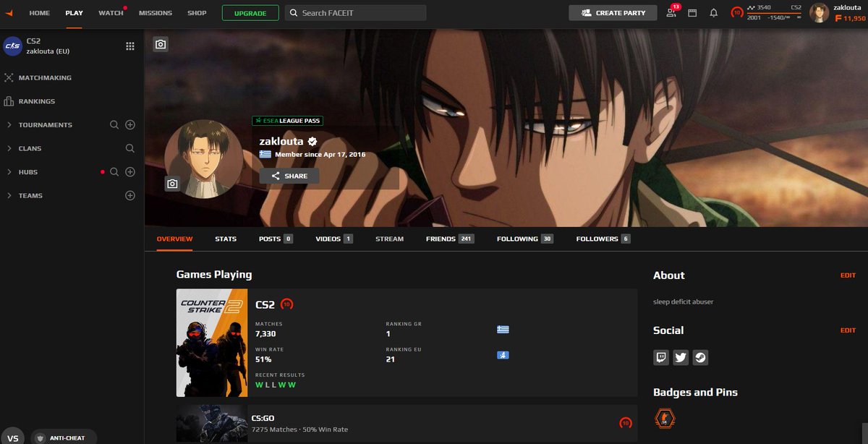The image size is (868, 444).
Task: Add tournament plus icon
Action: click(130, 125)
